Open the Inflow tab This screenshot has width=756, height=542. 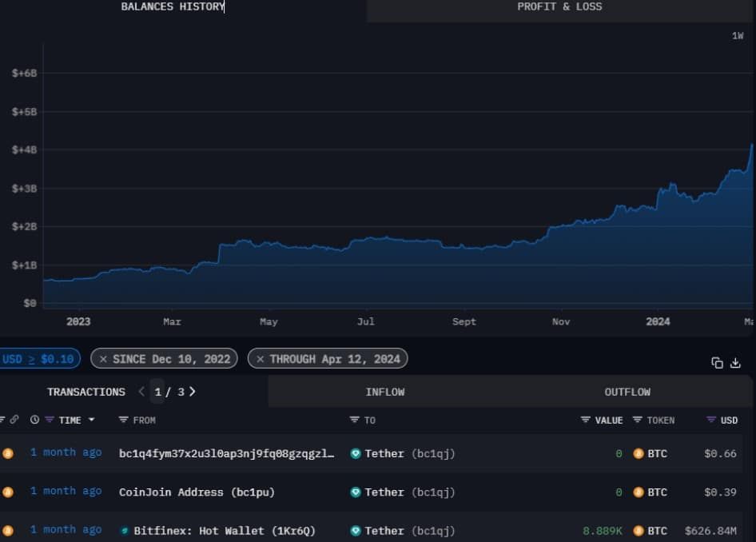coord(384,392)
